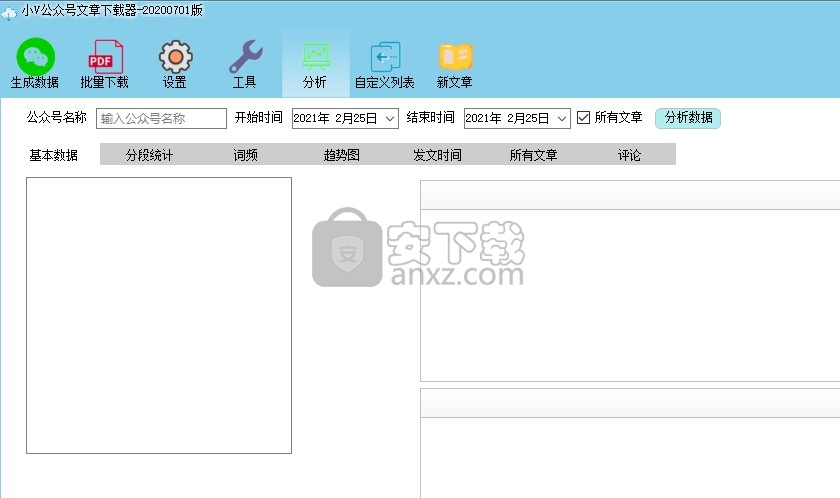Expand the 开始时间 date dropdown
This screenshot has width=840, height=498.
coord(391,118)
